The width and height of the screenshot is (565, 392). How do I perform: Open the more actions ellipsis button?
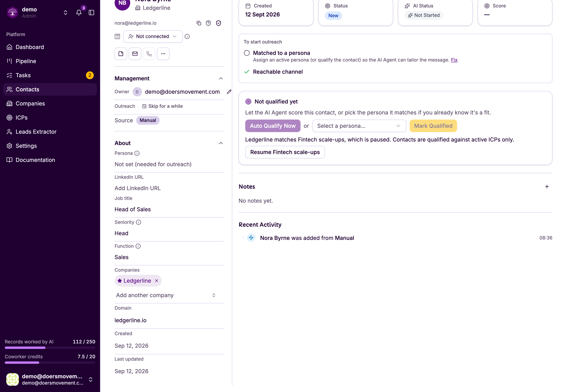tap(163, 54)
